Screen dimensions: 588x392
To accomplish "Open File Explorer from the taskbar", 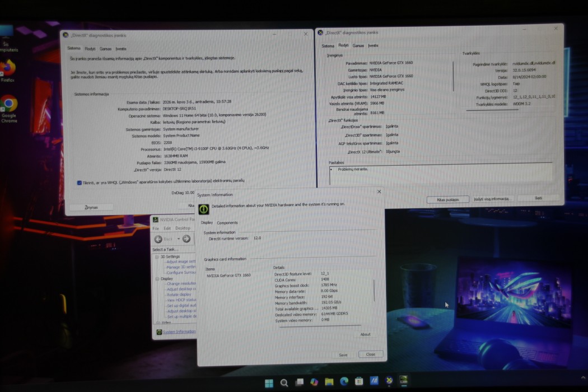I will pos(329,382).
